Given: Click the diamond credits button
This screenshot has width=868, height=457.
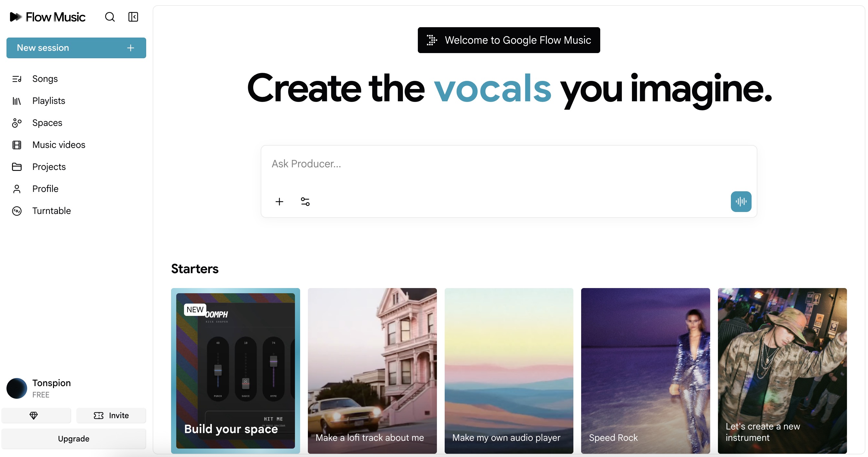Looking at the screenshot, I should click(x=34, y=416).
